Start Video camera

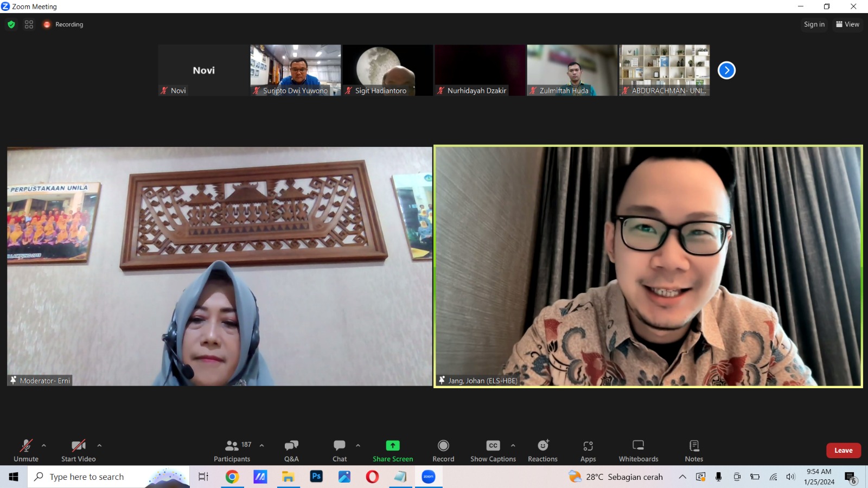(x=78, y=450)
